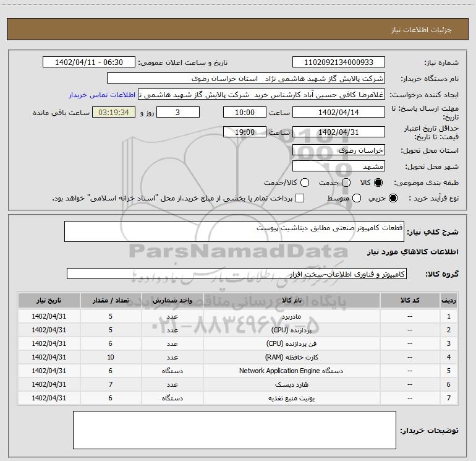The image size is (476, 461).
Task: Choose متوسط purchase process type
Action: click(357, 198)
